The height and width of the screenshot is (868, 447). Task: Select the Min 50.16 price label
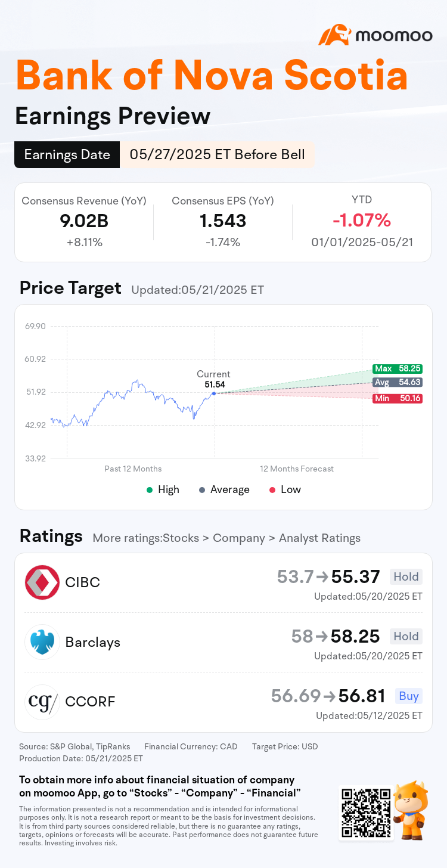[398, 398]
